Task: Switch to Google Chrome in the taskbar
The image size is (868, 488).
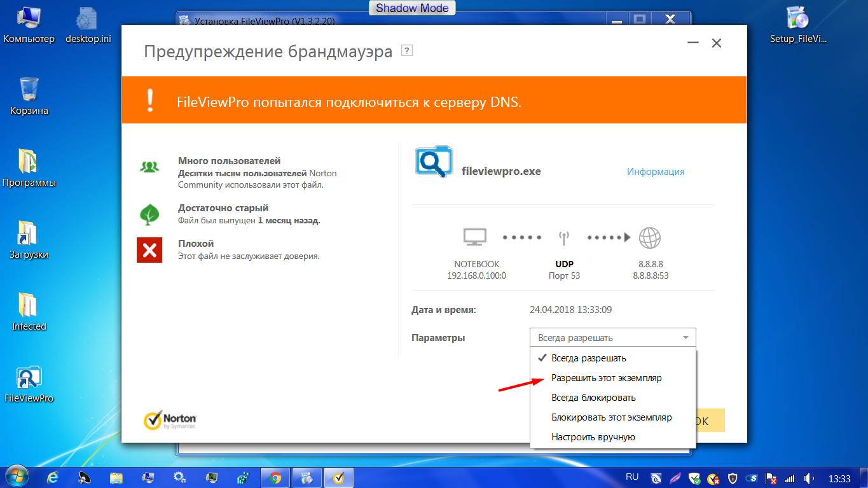Action: pyautogui.click(x=275, y=477)
